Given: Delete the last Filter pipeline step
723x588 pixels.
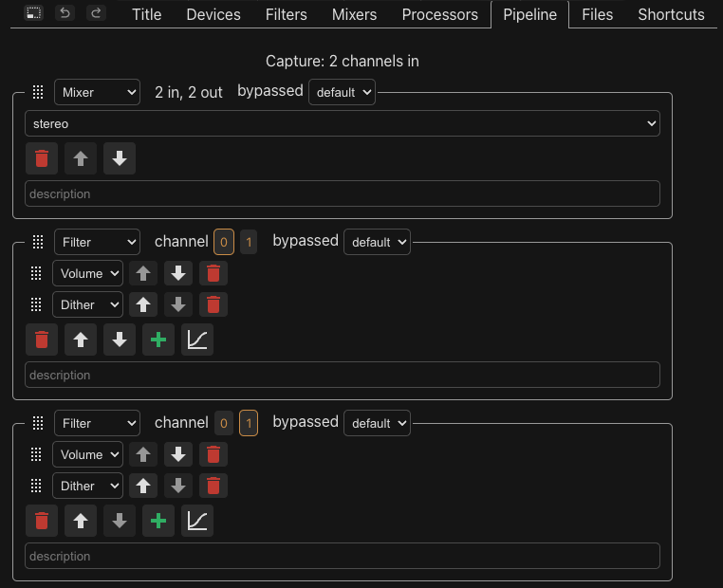Looking at the screenshot, I should tap(42, 521).
